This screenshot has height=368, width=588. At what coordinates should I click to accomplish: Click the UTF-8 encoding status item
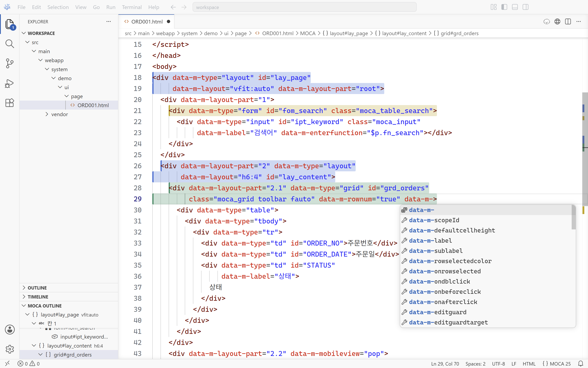pyautogui.click(x=498, y=364)
